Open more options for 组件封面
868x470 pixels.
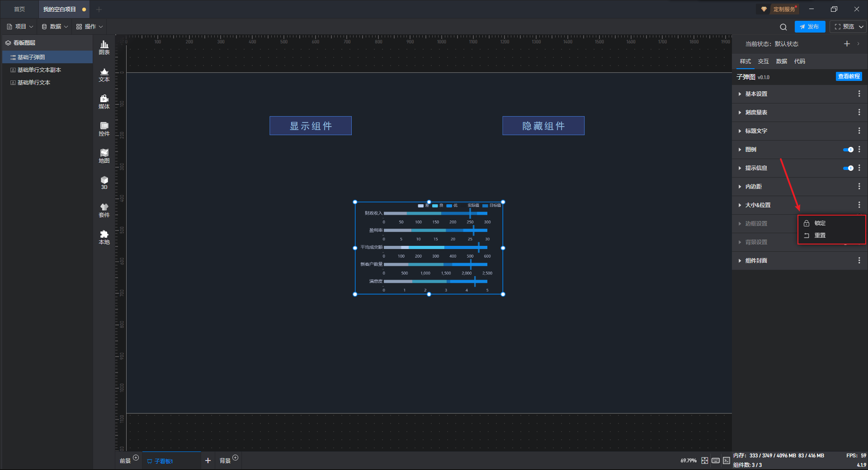(x=859, y=260)
